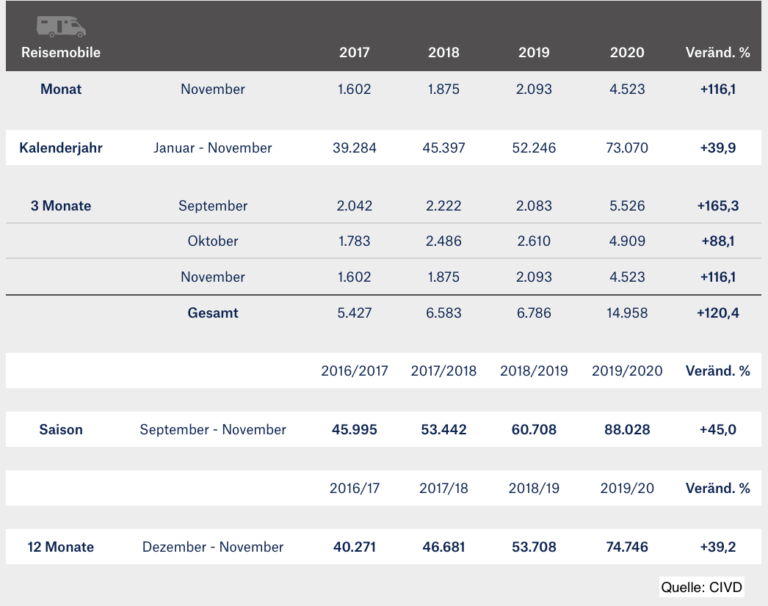Select the 3 Monate row label

point(61,206)
